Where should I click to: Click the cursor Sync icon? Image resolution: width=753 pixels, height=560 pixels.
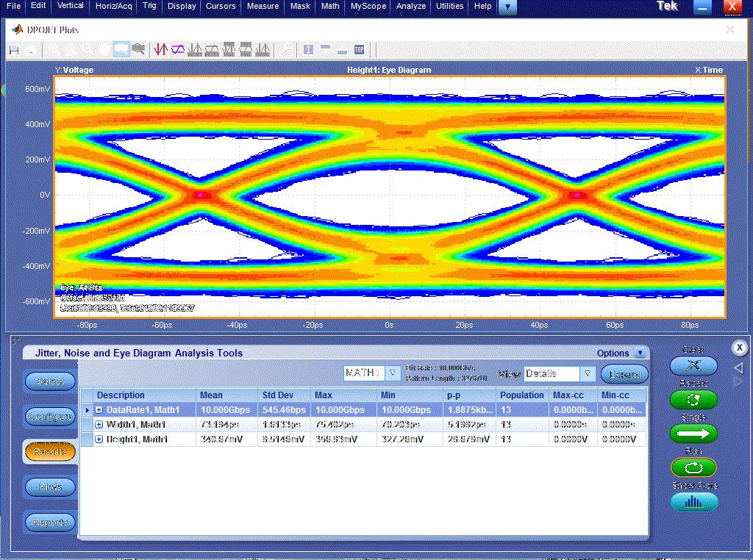263,49
